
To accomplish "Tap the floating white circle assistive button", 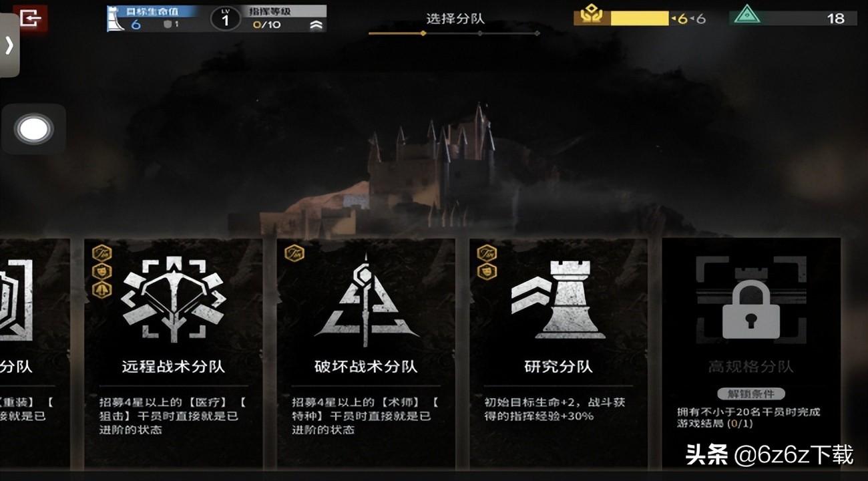I will (33, 129).
